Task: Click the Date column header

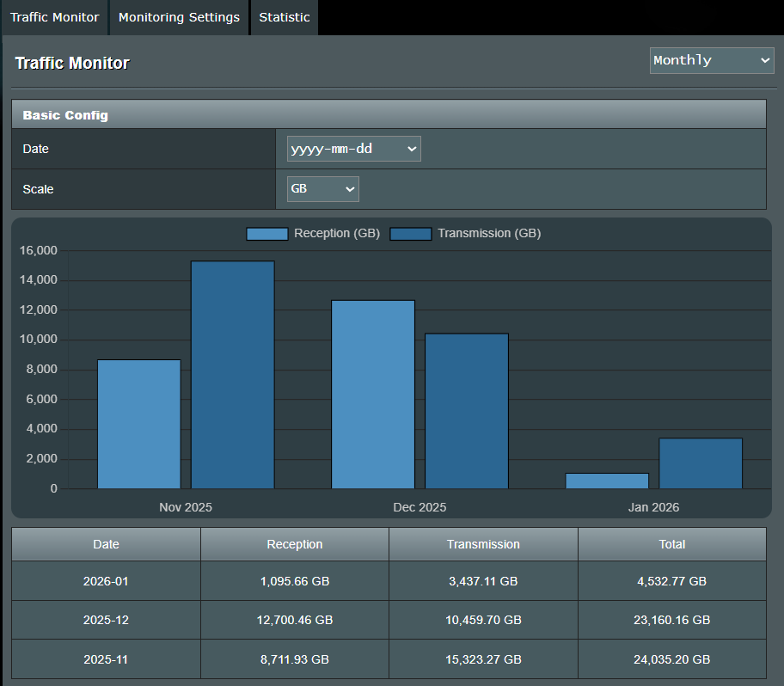Action: 106,544
